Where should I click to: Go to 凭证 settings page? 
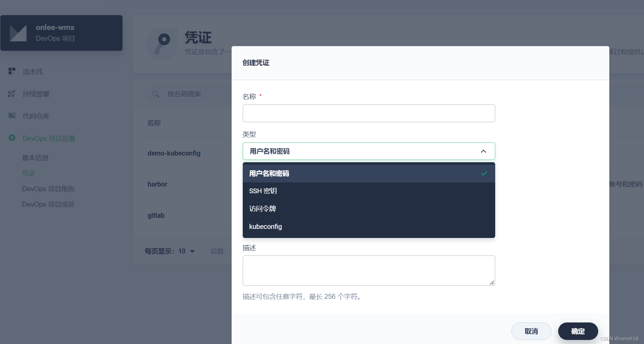(x=29, y=173)
